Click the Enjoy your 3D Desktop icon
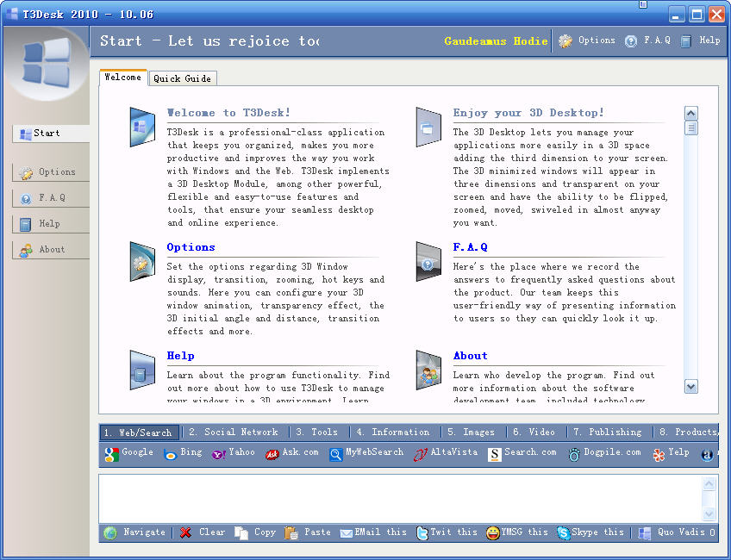The width and height of the screenshot is (731, 560). 428,127
